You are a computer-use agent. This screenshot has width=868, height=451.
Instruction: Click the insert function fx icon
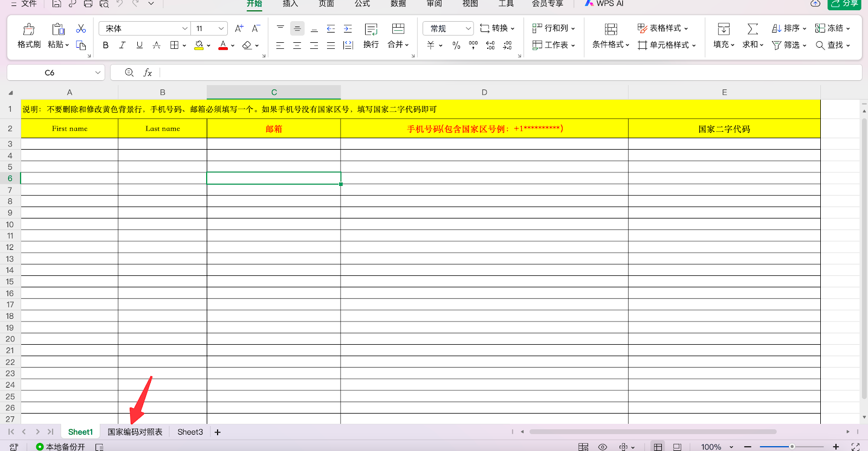(148, 73)
